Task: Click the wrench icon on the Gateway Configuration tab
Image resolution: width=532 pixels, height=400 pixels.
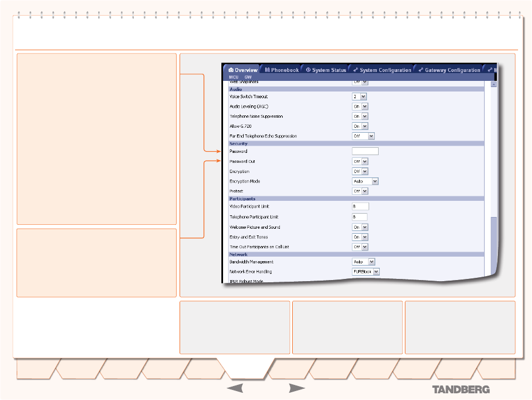Action: [x=420, y=70]
